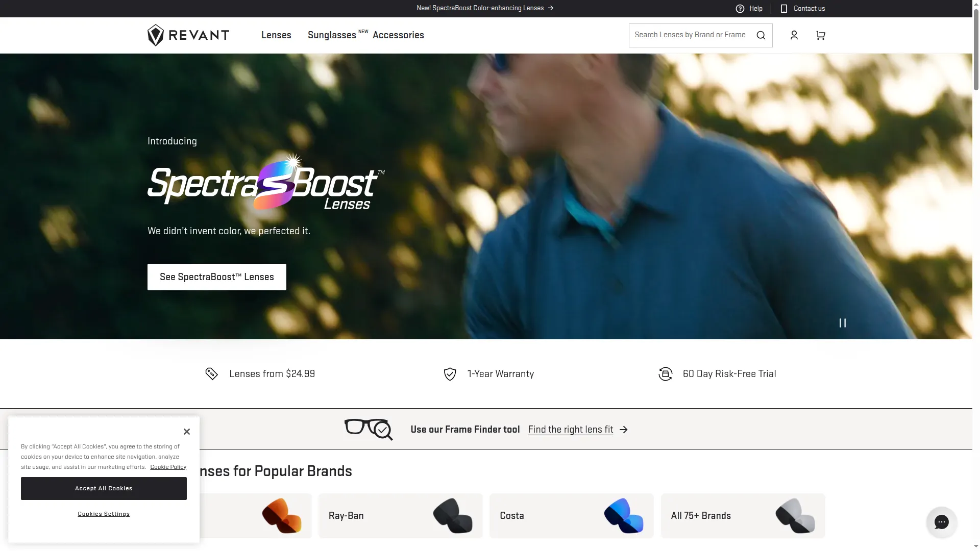
Task: Pause the hero video
Action: 843,323
